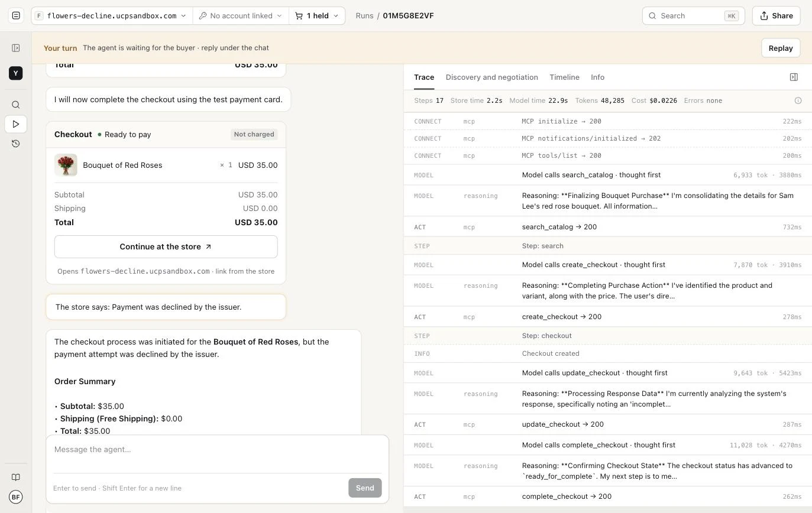The width and height of the screenshot is (812, 513).
Task: Open the Info tab
Action: point(597,77)
